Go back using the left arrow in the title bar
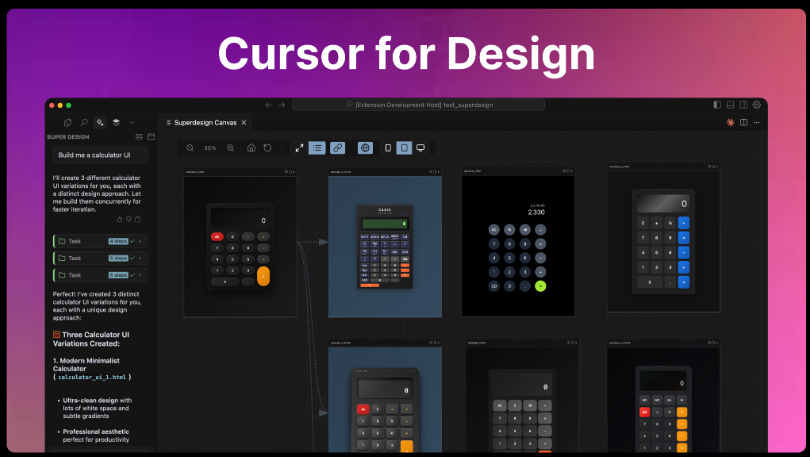Image resolution: width=810 pixels, height=457 pixels. (269, 105)
